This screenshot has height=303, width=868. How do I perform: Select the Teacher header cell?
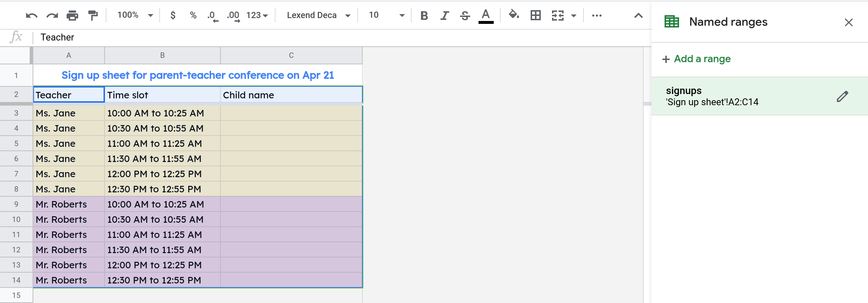tap(69, 95)
